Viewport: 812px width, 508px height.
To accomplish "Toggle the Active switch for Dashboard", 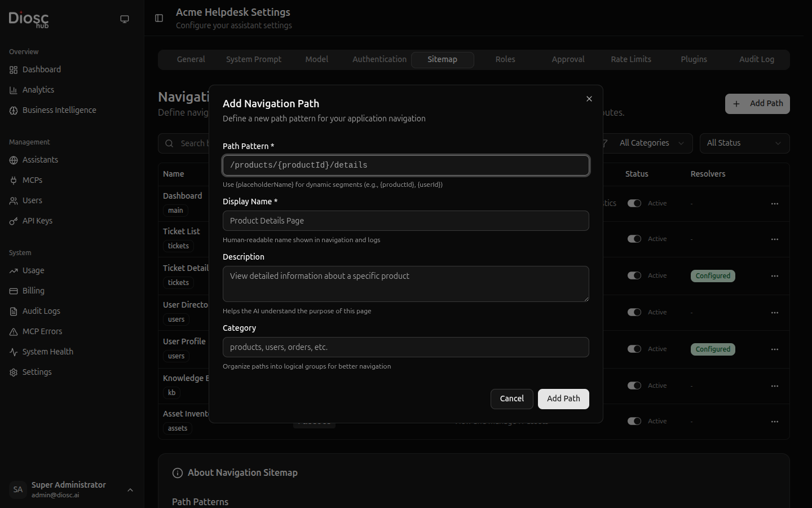I will (x=634, y=203).
